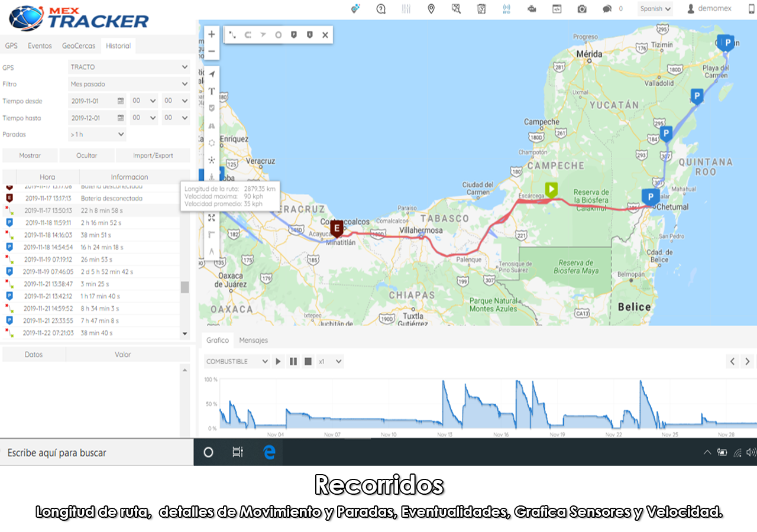Click the Mostrar button

(x=30, y=155)
